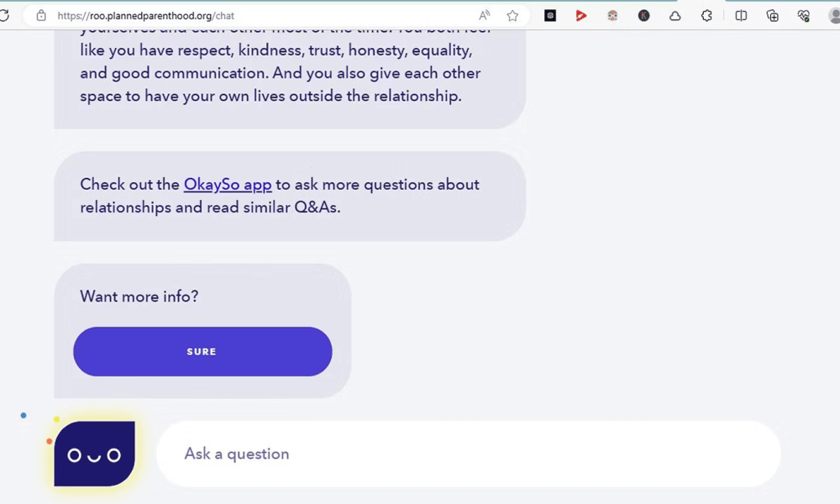Click the user profile avatar
Image resolution: width=840 pixels, height=504 pixels.
tap(834, 15)
